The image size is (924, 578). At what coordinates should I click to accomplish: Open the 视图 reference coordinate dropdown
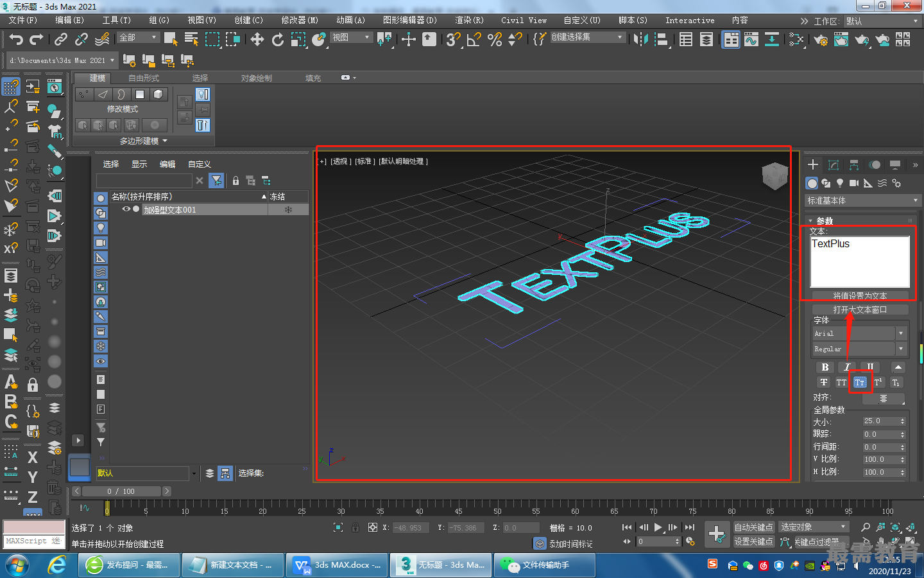(x=351, y=37)
